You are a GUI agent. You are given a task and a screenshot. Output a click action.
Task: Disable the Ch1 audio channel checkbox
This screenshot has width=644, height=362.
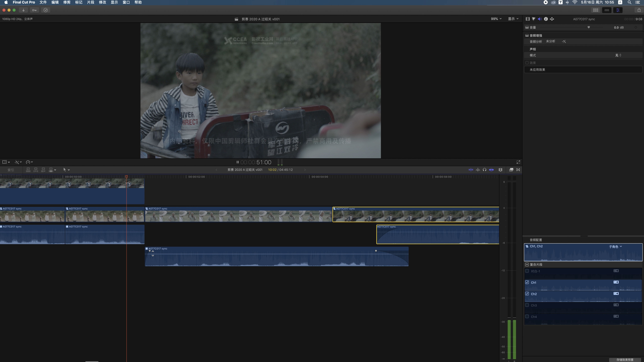(x=527, y=282)
